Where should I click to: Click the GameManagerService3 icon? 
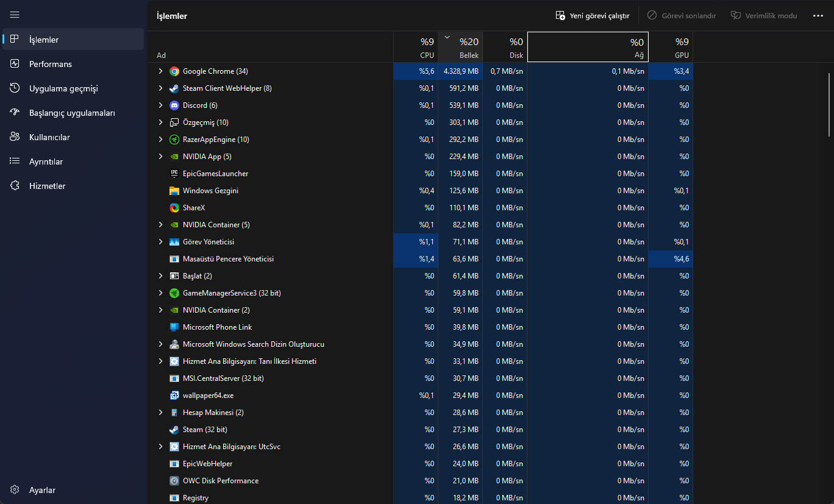(x=174, y=293)
